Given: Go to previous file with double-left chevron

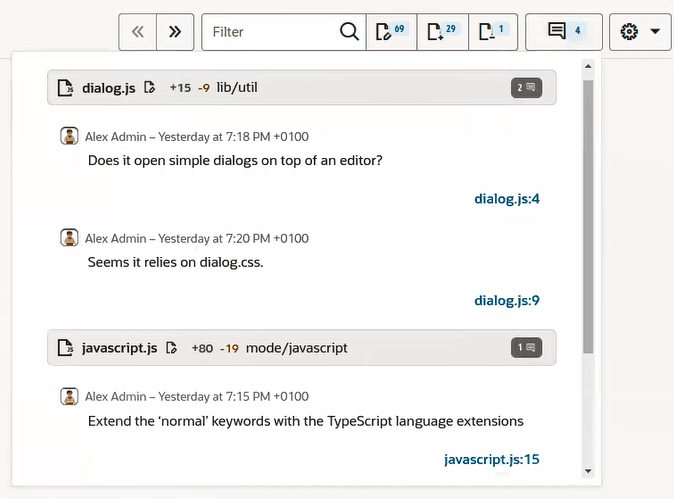Looking at the screenshot, I should click(x=138, y=32).
